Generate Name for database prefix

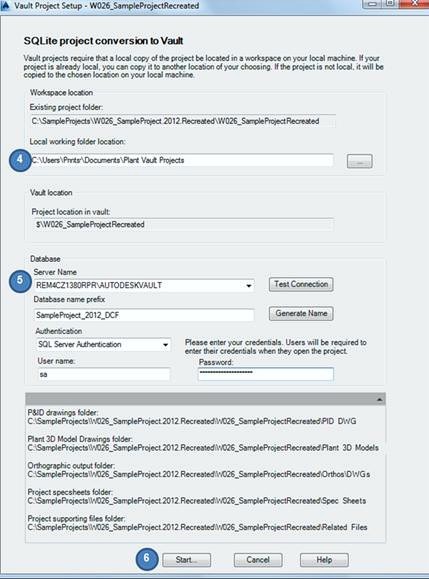(301, 314)
